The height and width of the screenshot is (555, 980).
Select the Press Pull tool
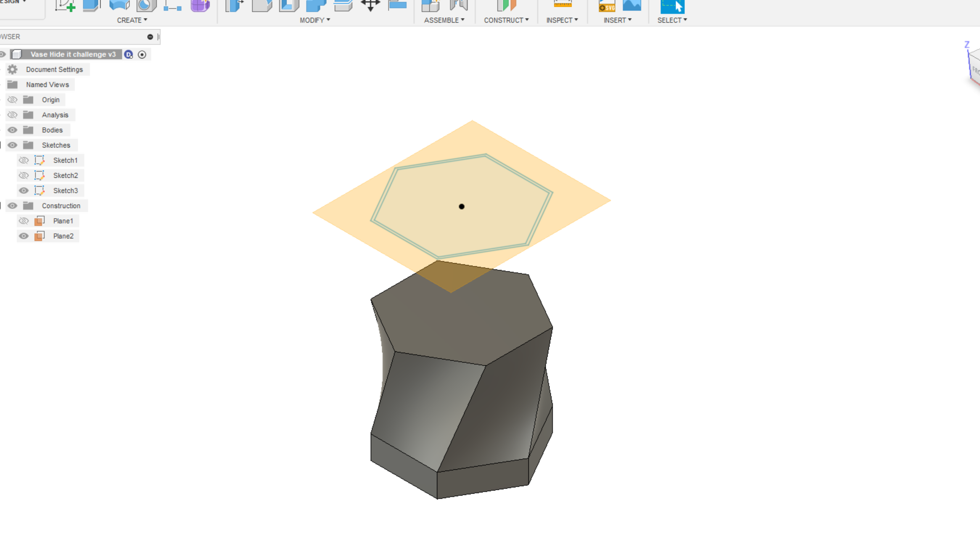click(234, 5)
